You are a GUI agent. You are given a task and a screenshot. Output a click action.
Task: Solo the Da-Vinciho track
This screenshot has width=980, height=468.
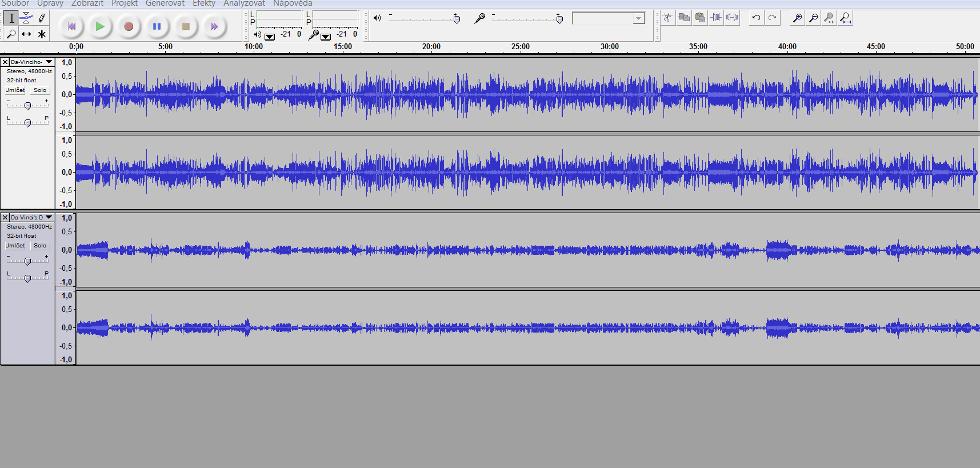click(39, 90)
